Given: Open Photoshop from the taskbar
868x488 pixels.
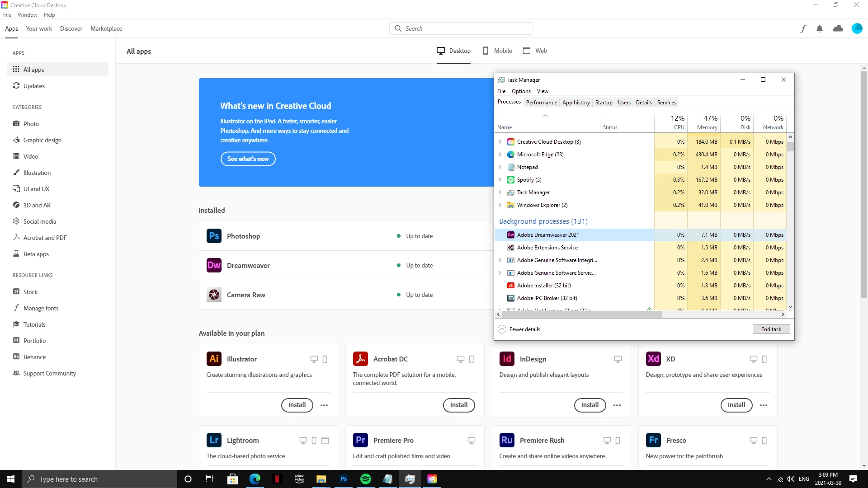Looking at the screenshot, I should 344,479.
